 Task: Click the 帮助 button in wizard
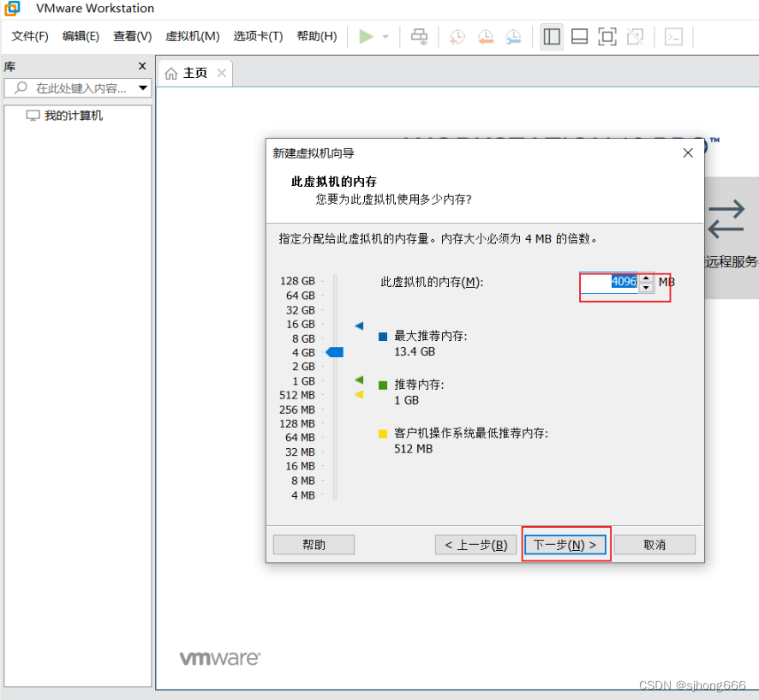[x=314, y=545]
